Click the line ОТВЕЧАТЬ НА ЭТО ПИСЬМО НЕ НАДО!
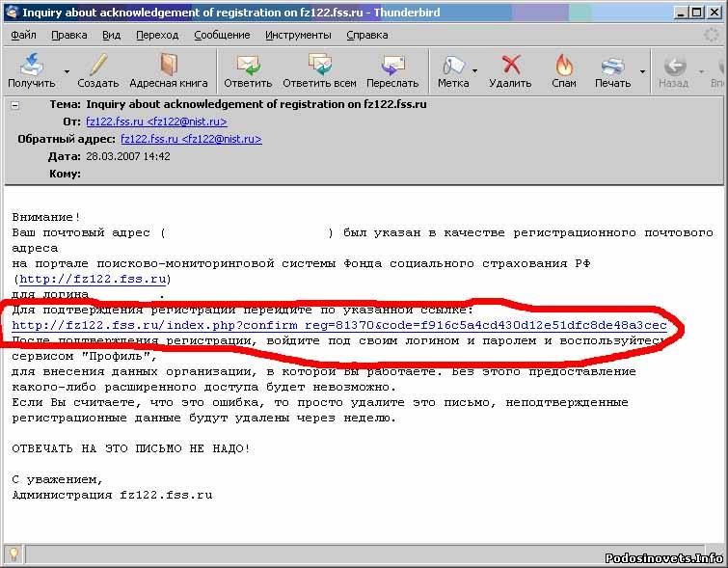Screen dimensions: 728x568 [131, 448]
